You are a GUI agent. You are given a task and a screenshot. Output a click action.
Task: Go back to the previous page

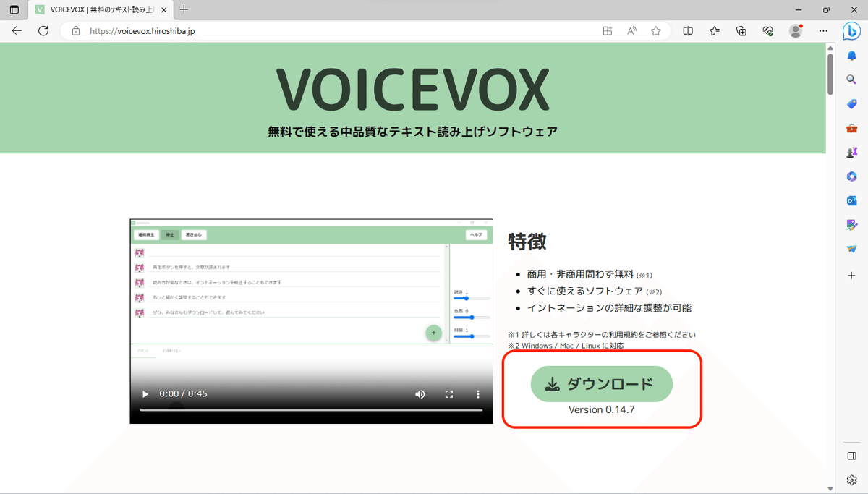pos(17,31)
